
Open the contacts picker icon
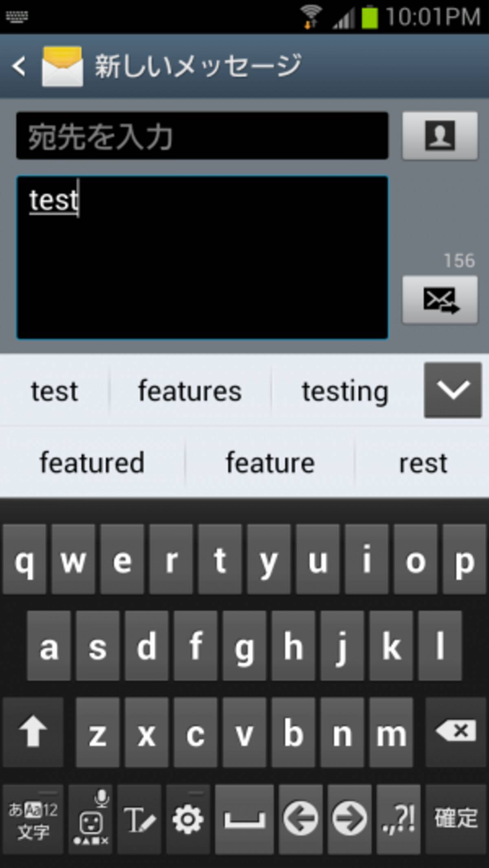pyautogui.click(x=440, y=136)
